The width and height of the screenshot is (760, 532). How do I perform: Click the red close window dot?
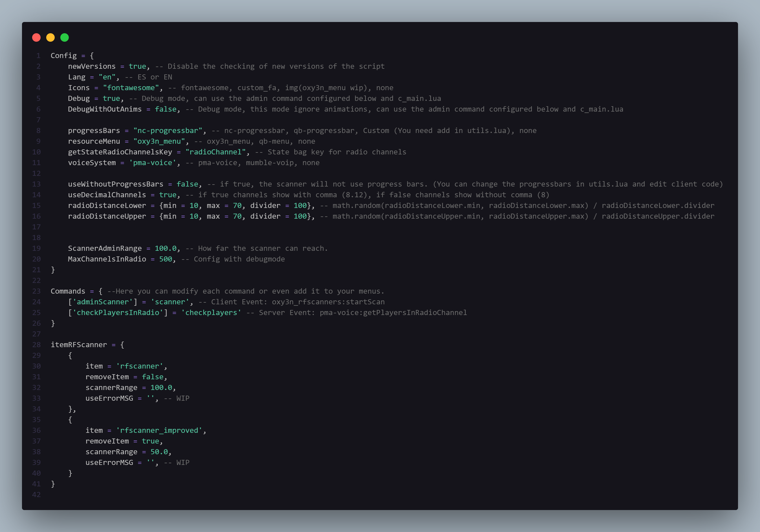36,37
